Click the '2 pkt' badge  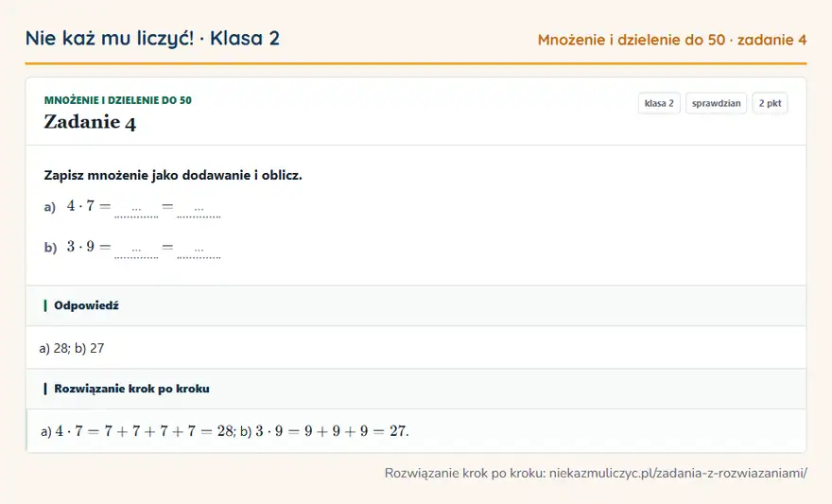point(770,103)
